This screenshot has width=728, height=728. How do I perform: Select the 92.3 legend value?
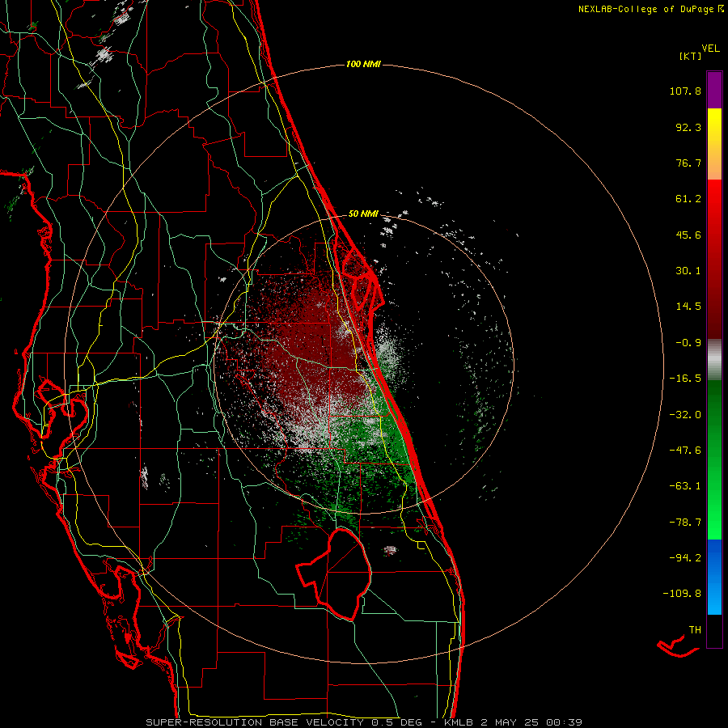tap(688, 127)
